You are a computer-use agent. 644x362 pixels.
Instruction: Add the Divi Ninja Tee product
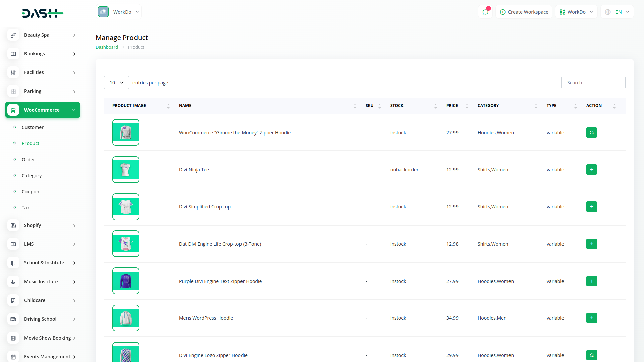[592, 169]
